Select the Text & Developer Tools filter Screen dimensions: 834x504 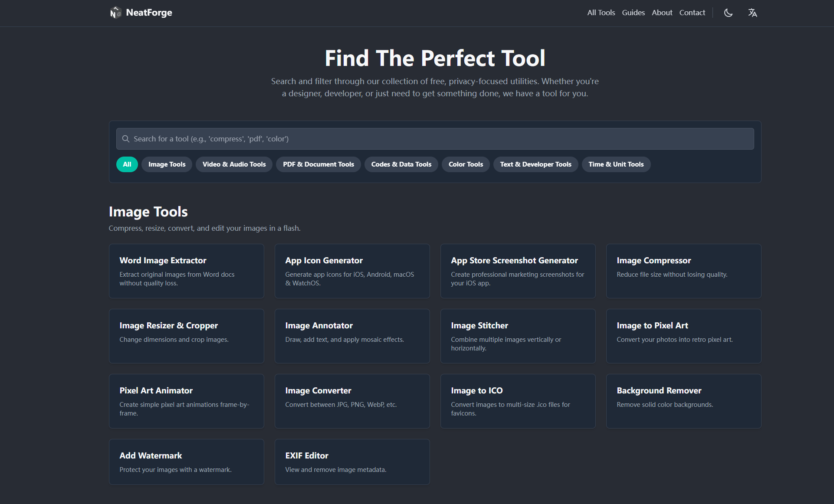(x=535, y=164)
